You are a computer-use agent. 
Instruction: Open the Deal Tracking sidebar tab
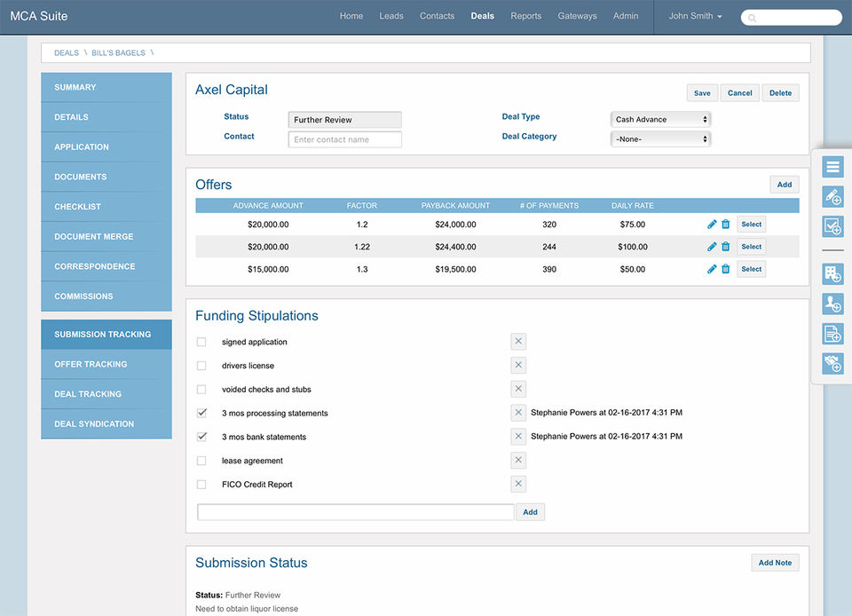[106, 394]
